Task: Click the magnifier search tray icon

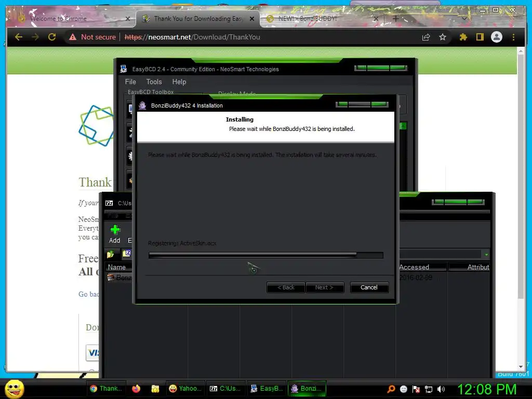Action: click(391, 389)
